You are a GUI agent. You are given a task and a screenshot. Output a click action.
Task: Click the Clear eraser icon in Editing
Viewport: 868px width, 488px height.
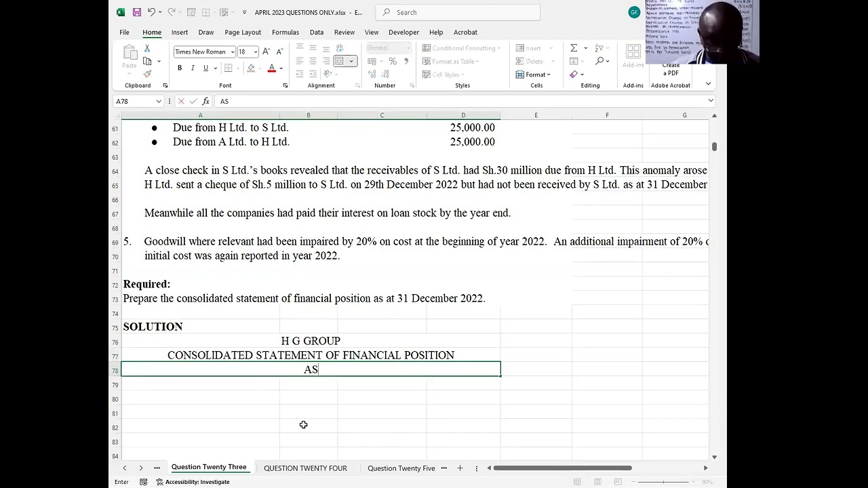coord(574,74)
